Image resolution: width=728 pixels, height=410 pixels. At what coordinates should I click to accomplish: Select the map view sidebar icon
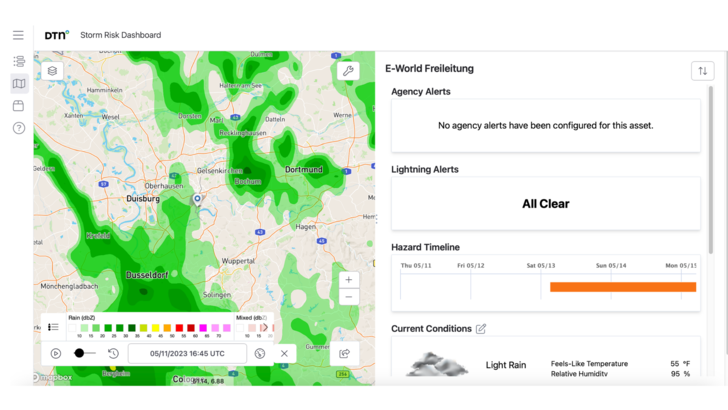(18, 84)
